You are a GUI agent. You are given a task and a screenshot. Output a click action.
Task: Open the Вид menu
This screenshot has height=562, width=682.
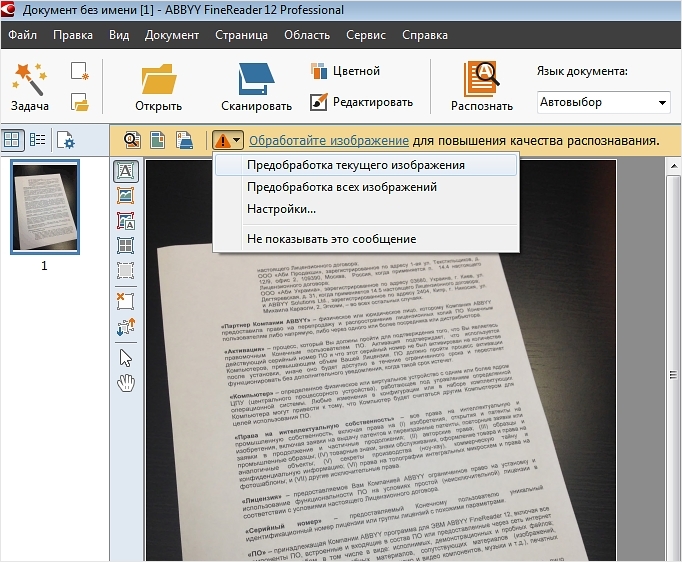[x=119, y=35]
